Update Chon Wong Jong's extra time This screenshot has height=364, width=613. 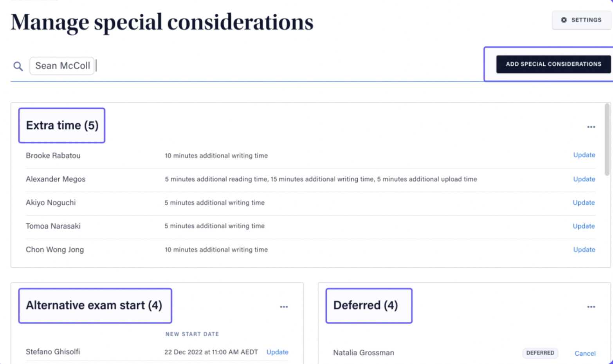(x=584, y=249)
